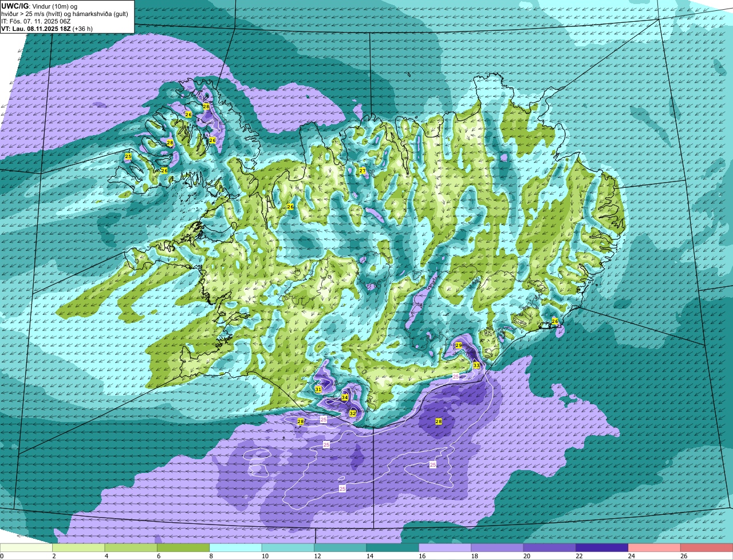Screen dimensions: 733x560
Task: Click the 20–22 m/s violet legend swatch
Action: click(x=550, y=548)
